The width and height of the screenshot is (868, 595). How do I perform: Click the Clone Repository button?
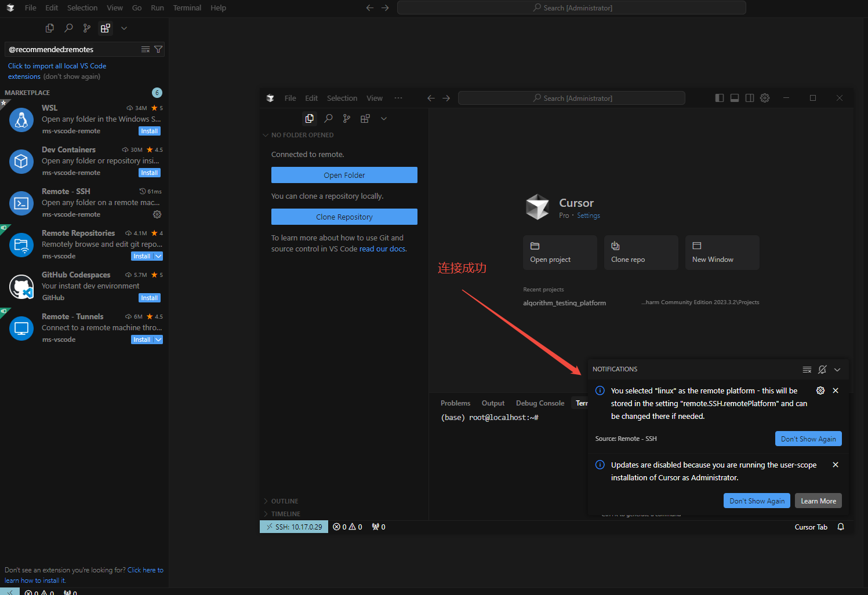click(344, 217)
